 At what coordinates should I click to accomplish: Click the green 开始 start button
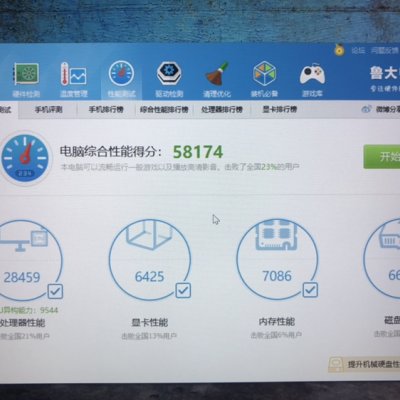[382, 156]
